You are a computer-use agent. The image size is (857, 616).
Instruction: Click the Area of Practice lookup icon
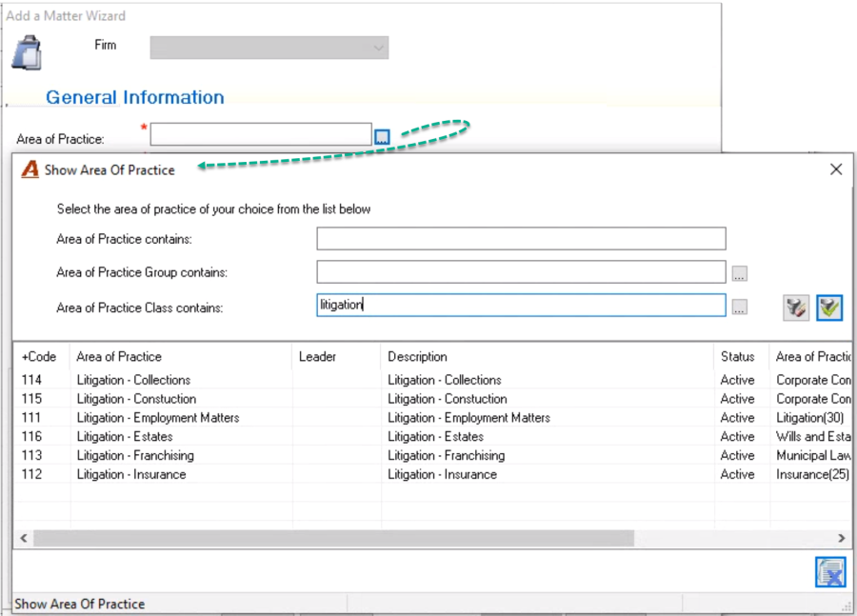tap(382, 137)
